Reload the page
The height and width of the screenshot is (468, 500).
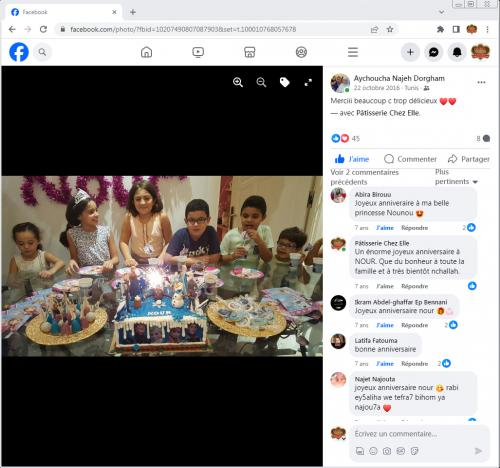coord(43,29)
